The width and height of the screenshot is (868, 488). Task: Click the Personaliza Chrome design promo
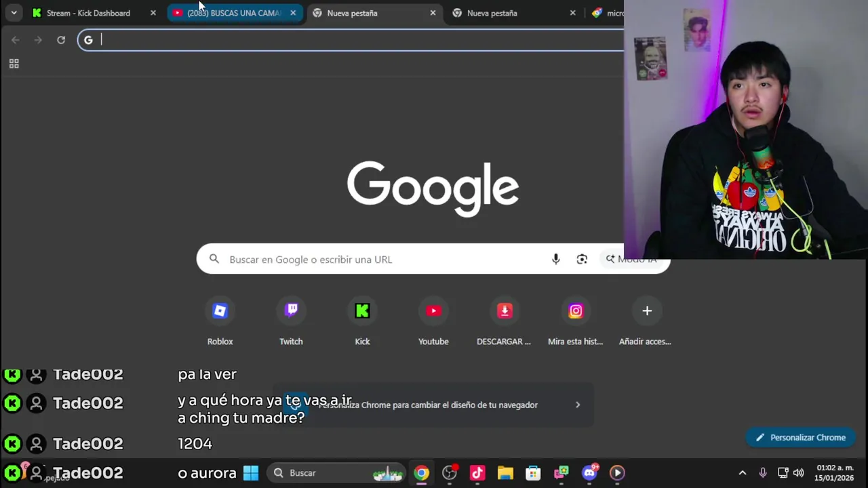pyautogui.click(x=434, y=405)
